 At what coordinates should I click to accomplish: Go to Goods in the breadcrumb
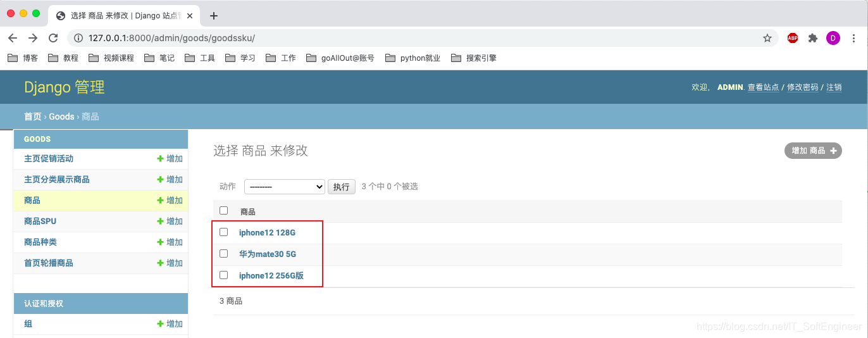coord(61,116)
